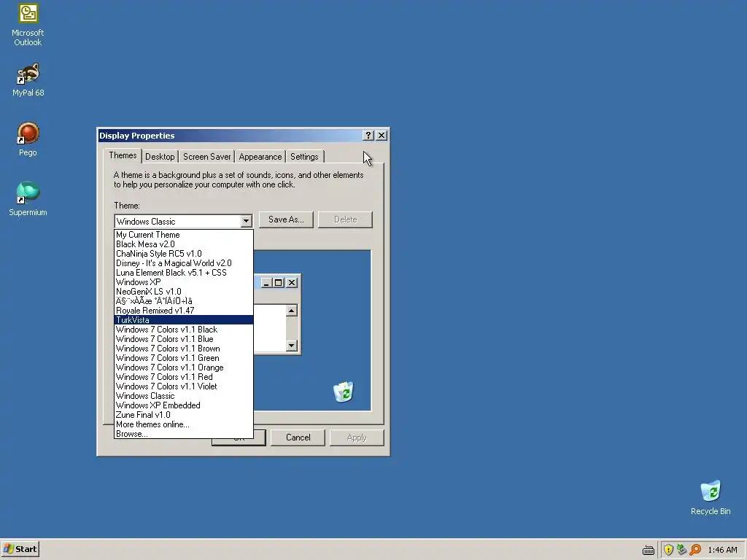Viewport: 747px width, 560px height.
Task: Click the help question mark button
Action: [x=368, y=135]
